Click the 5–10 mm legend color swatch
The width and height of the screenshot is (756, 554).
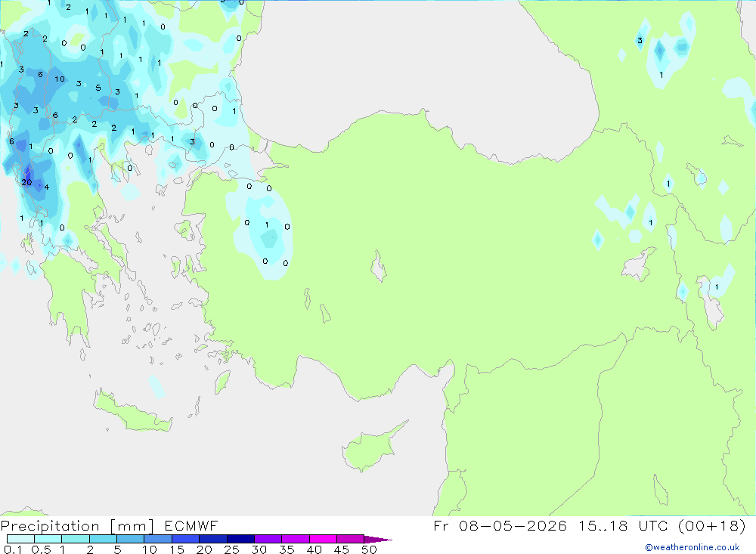point(131,539)
